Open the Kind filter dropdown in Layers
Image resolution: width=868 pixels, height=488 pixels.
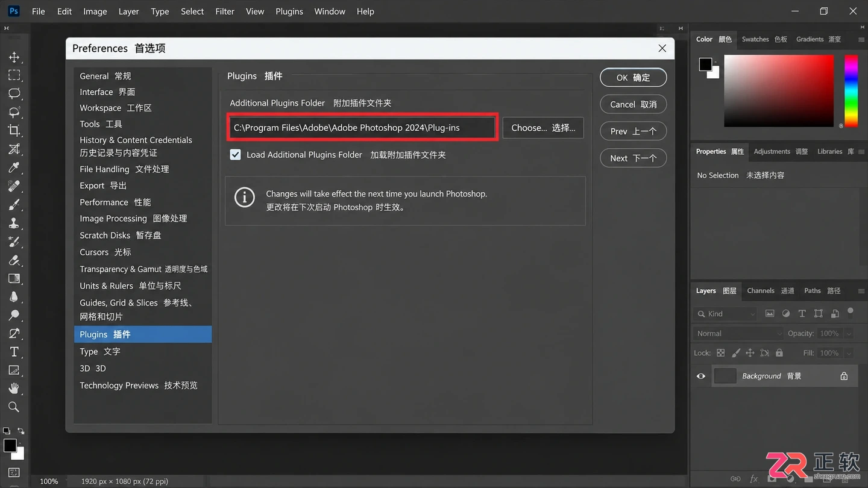click(x=726, y=314)
